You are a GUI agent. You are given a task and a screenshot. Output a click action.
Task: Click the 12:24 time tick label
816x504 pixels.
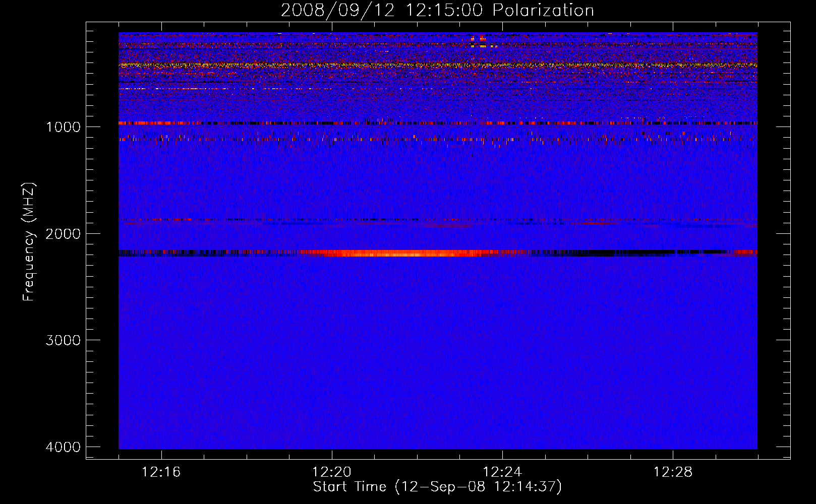pyautogui.click(x=502, y=472)
